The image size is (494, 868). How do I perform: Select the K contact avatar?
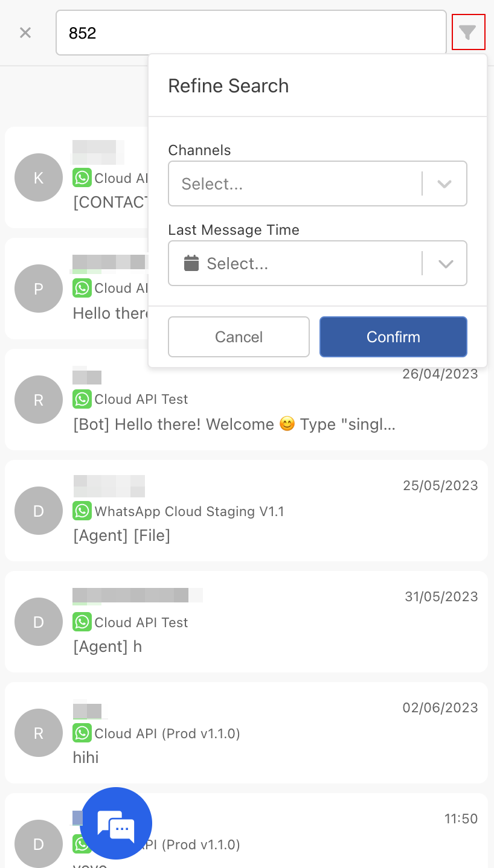point(39,177)
